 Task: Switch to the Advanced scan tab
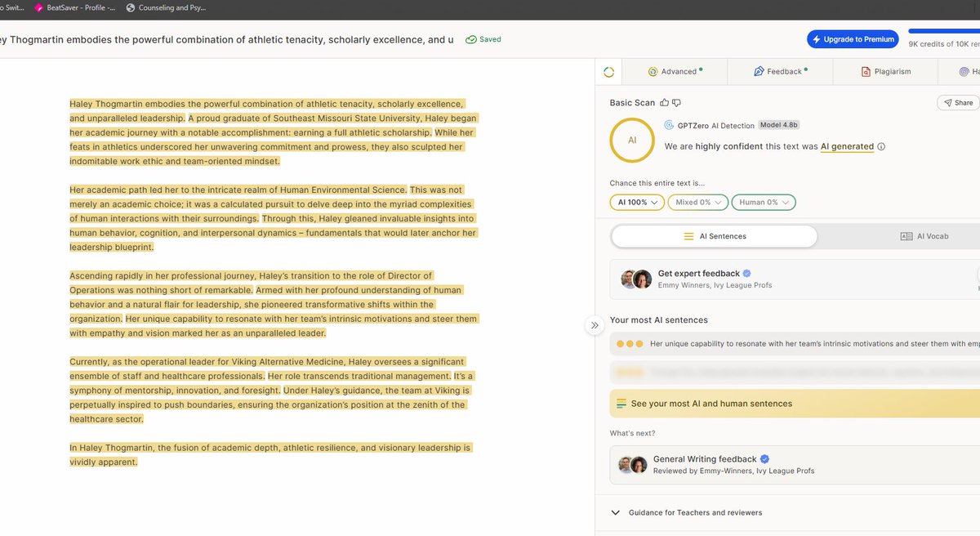point(674,72)
